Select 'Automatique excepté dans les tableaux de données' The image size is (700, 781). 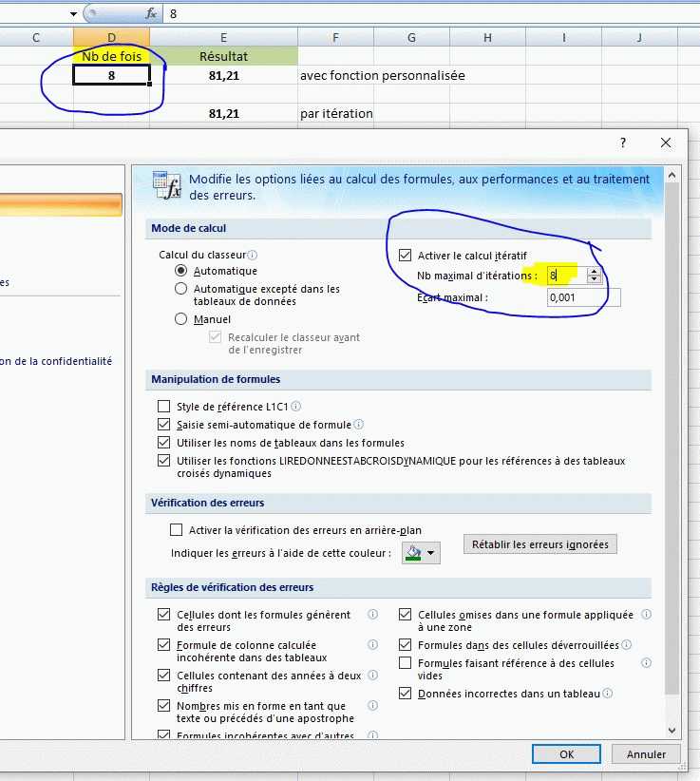tap(180, 289)
